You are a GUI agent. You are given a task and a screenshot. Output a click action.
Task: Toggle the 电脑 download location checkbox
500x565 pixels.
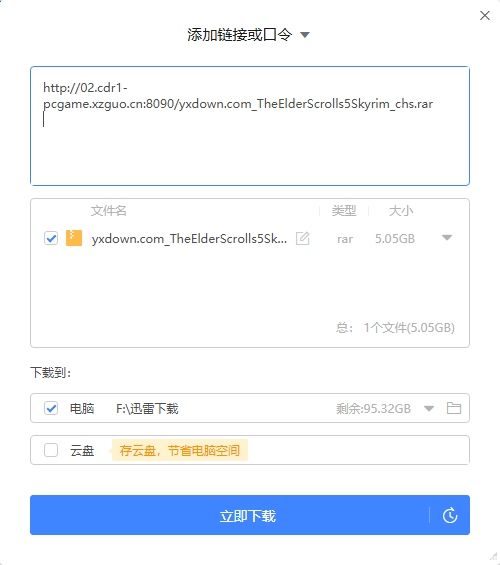tap(51, 408)
